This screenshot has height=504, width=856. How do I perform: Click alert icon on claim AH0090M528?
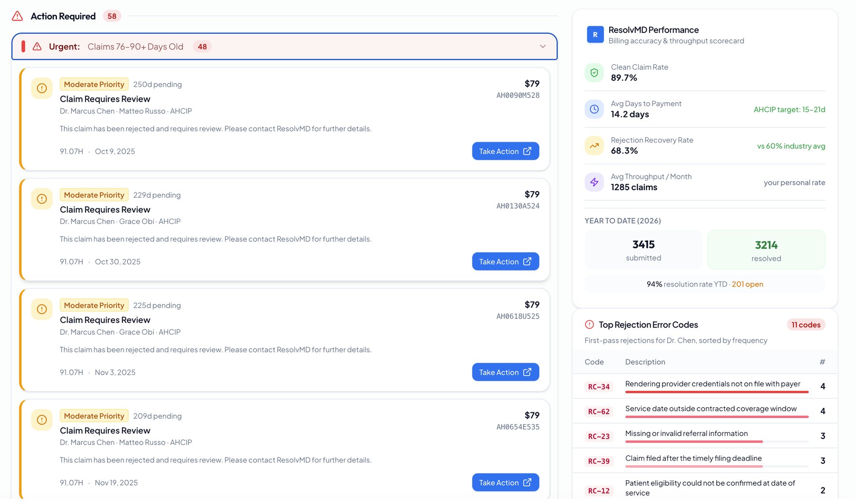click(42, 88)
